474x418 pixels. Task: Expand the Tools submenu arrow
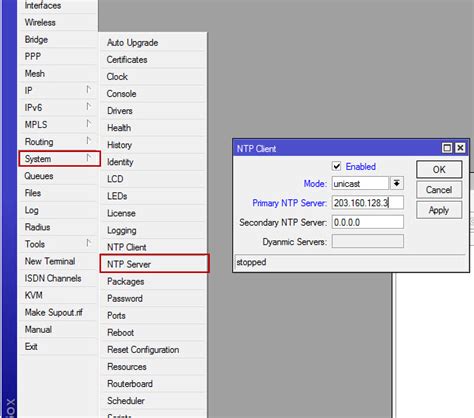(88, 243)
